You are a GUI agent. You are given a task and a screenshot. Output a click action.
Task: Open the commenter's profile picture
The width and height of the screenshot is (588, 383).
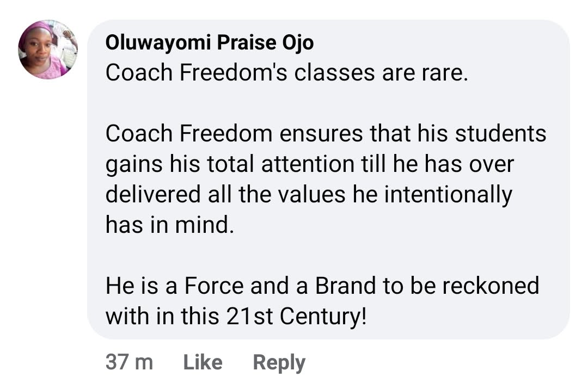48,50
